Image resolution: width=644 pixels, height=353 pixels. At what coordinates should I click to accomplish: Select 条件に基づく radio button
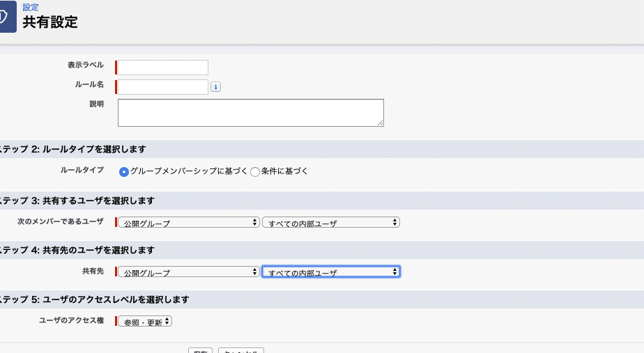(255, 171)
